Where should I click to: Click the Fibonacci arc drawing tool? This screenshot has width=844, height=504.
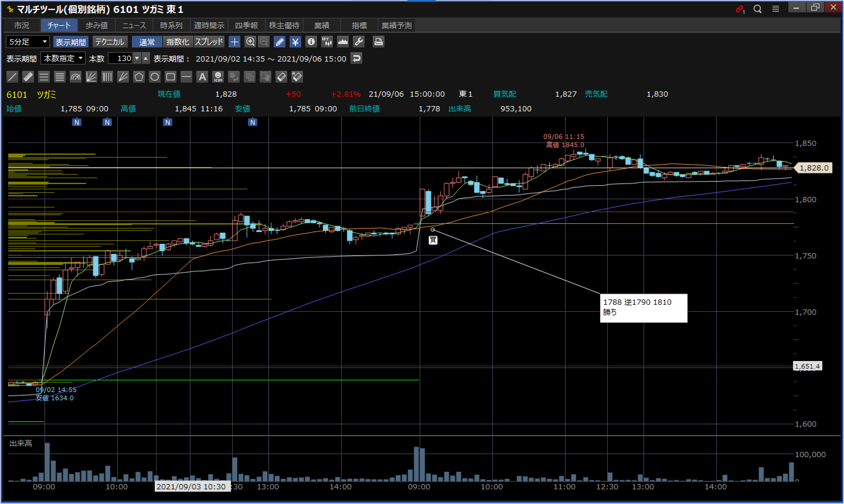click(x=75, y=77)
